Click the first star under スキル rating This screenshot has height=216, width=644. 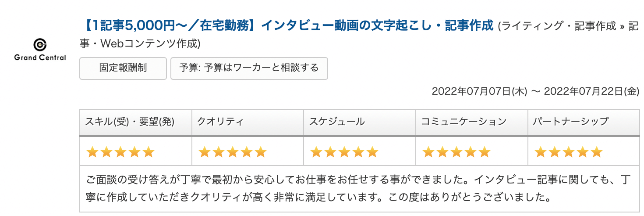(92, 152)
